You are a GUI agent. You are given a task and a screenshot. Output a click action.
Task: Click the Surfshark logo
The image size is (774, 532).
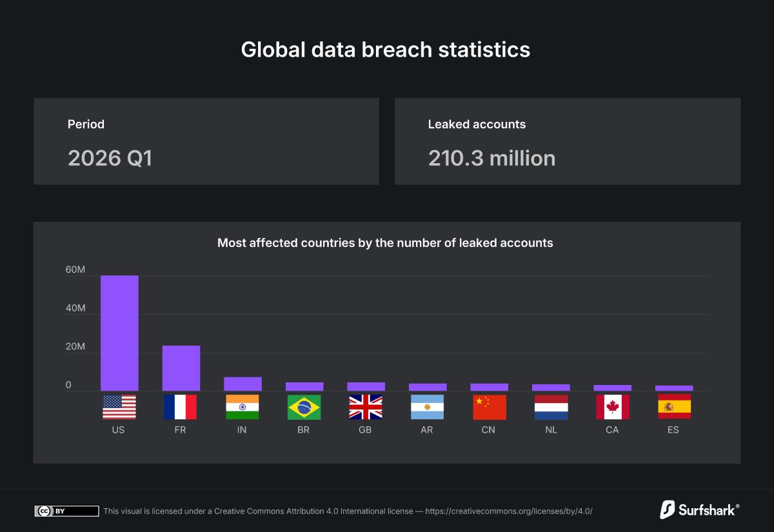699,509
